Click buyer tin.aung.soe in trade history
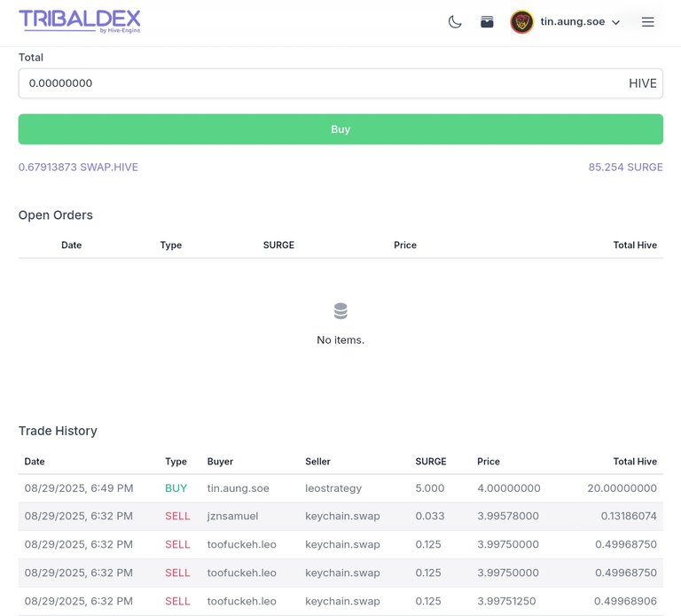 (238, 488)
